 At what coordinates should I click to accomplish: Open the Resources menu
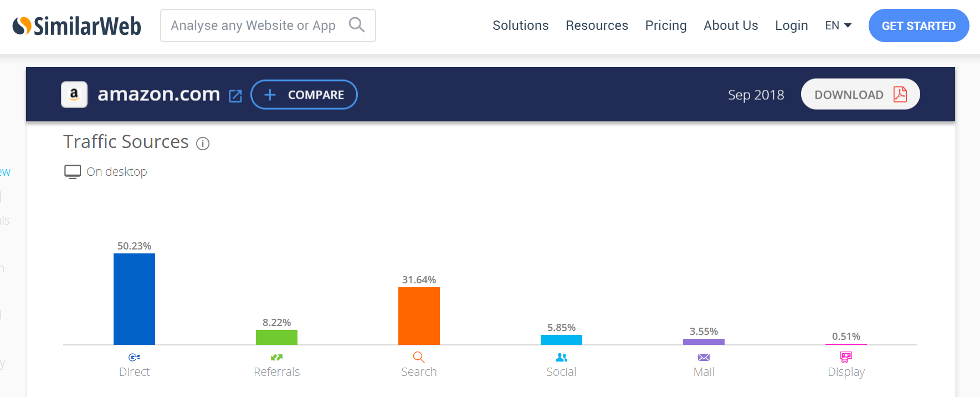(x=597, y=26)
